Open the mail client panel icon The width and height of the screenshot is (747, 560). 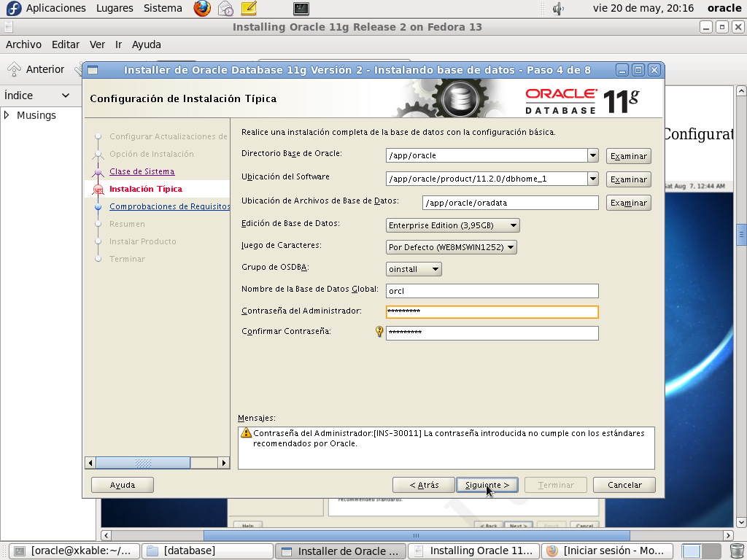[x=225, y=8]
